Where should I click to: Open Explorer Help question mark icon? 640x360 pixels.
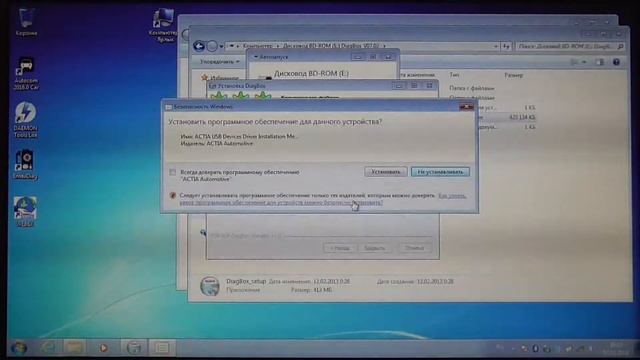(616, 62)
